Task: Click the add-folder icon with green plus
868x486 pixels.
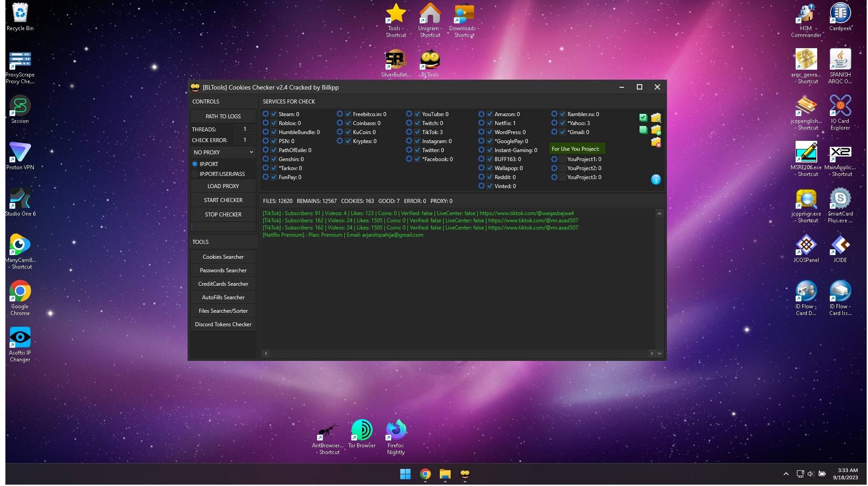Action: pos(656,130)
